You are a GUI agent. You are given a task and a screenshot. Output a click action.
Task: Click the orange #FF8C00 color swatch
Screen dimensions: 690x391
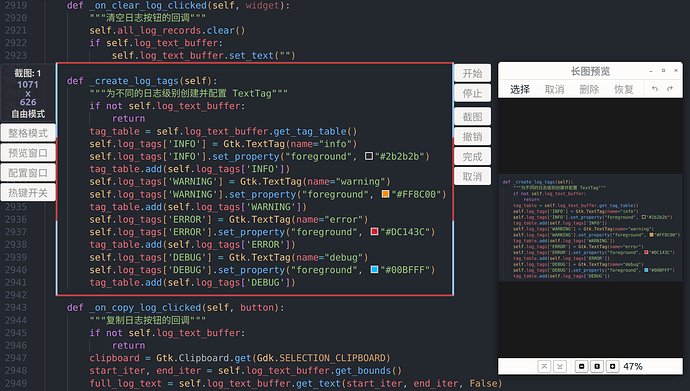(385, 194)
